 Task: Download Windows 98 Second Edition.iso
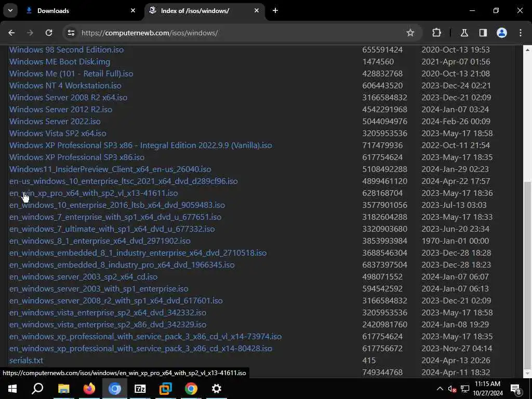coord(66,49)
